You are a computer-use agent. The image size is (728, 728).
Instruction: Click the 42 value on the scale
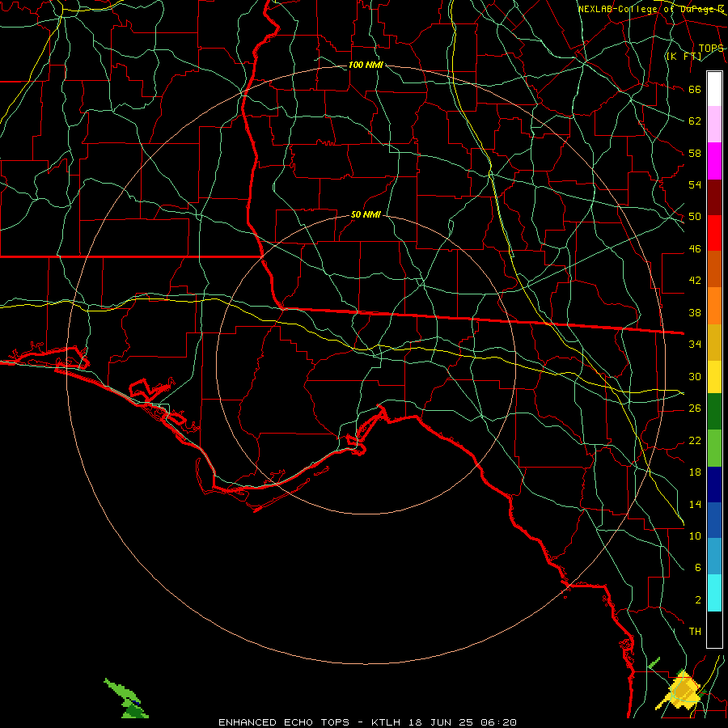click(x=695, y=281)
